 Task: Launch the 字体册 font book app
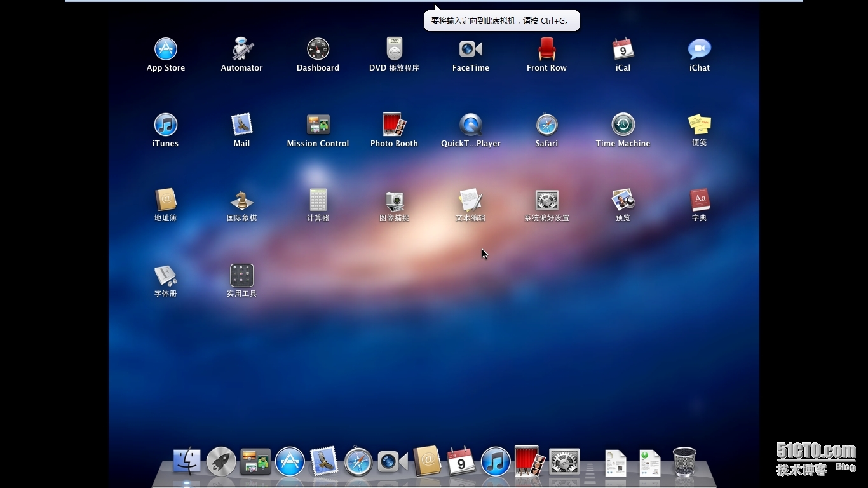(x=166, y=275)
